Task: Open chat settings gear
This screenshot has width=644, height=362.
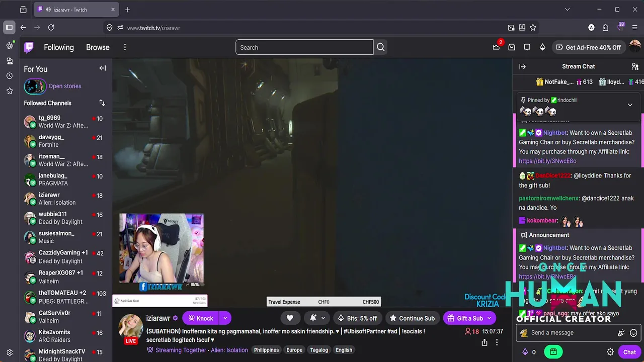Action: [x=610, y=352]
